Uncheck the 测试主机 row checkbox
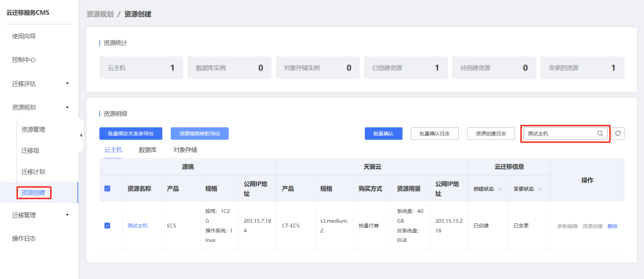Image resolution: width=644 pixels, height=279 pixels. click(107, 225)
